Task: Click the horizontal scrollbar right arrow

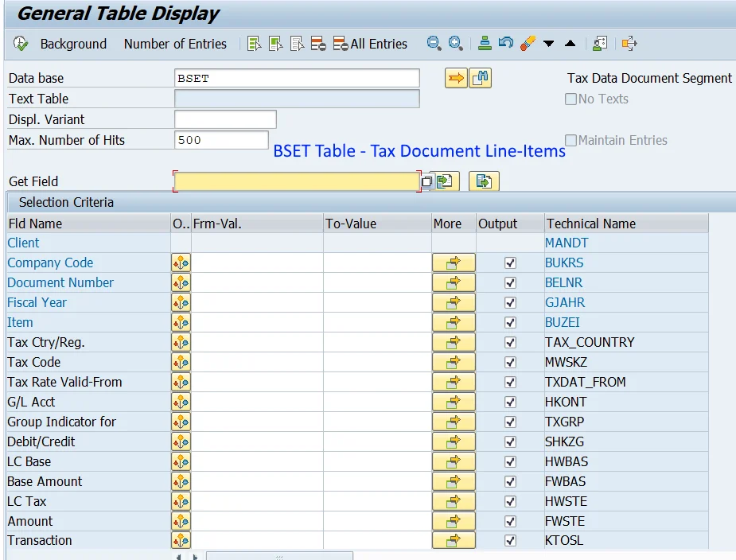Action: [195, 557]
